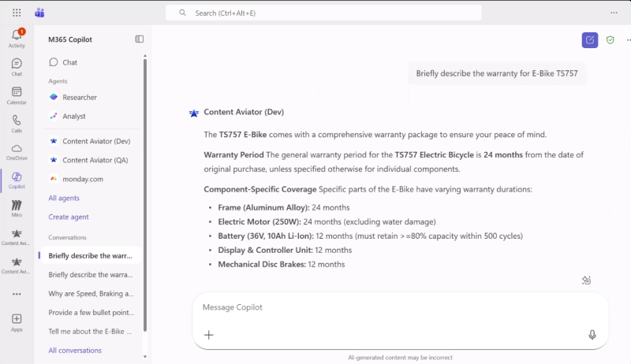
Task: Click the 'Frame (Aluminum Alloy)' bullet
Action: pyautogui.click(x=284, y=208)
